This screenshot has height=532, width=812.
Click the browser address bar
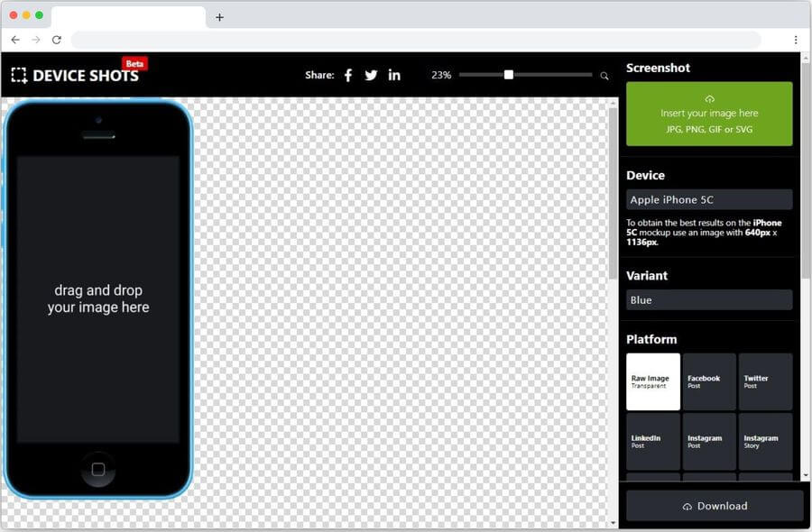click(416, 40)
